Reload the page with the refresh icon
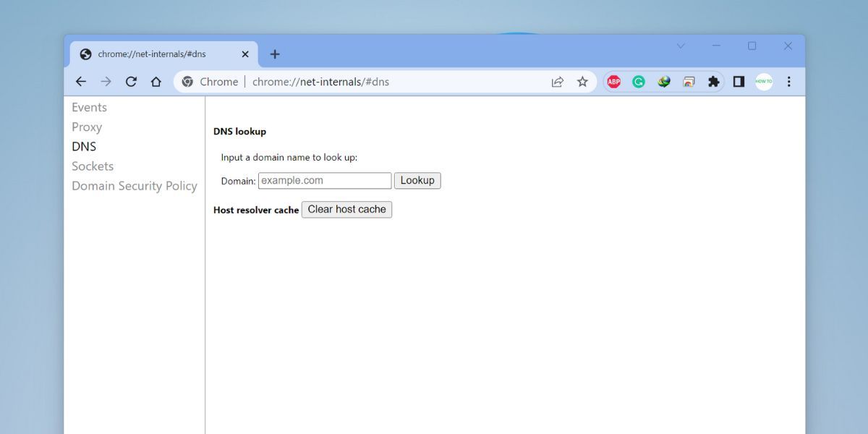The width and height of the screenshot is (868, 434). pyautogui.click(x=131, y=82)
